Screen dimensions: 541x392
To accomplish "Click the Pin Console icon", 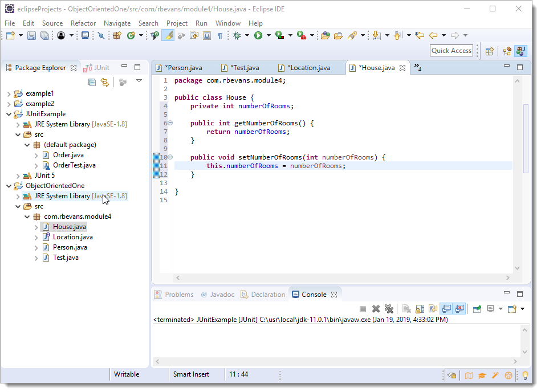I will [x=477, y=309].
